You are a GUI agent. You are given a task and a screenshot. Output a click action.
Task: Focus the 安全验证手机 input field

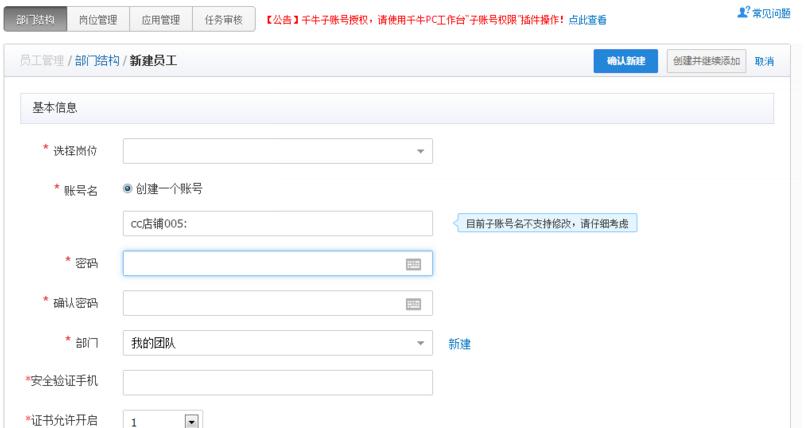point(277,383)
